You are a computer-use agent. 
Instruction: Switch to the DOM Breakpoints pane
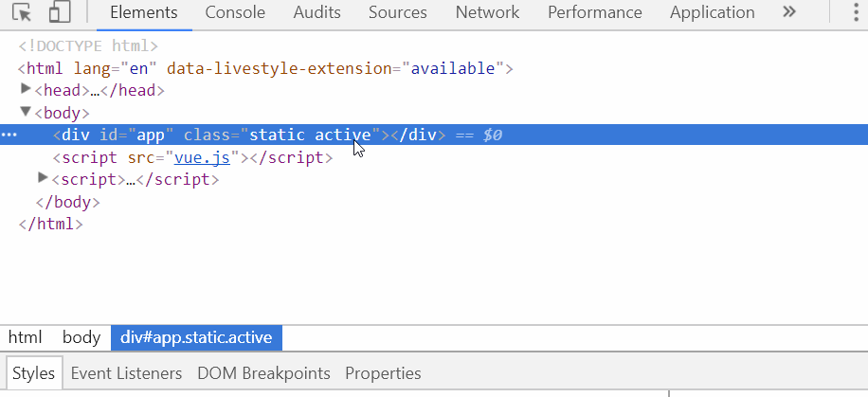[263, 373]
